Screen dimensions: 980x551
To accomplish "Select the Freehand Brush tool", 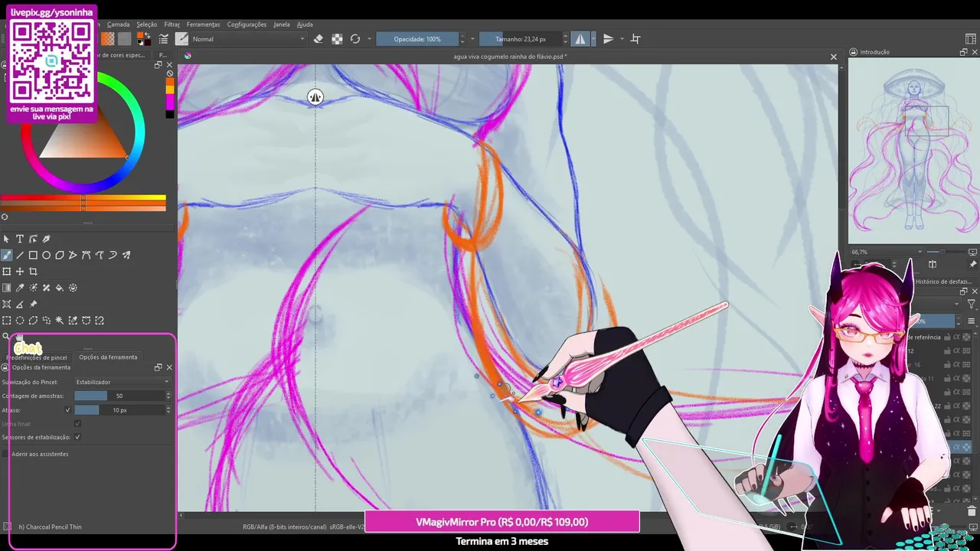I will (7, 255).
